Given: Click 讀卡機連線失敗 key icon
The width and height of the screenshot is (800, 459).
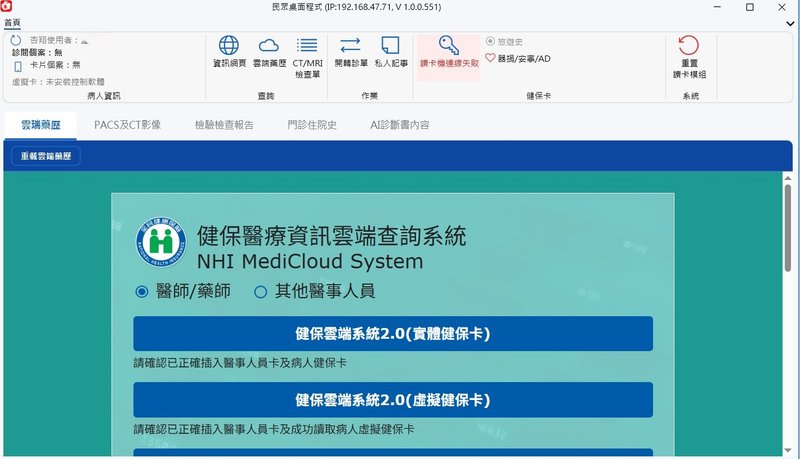Looking at the screenshot, I should coord(448,45).
